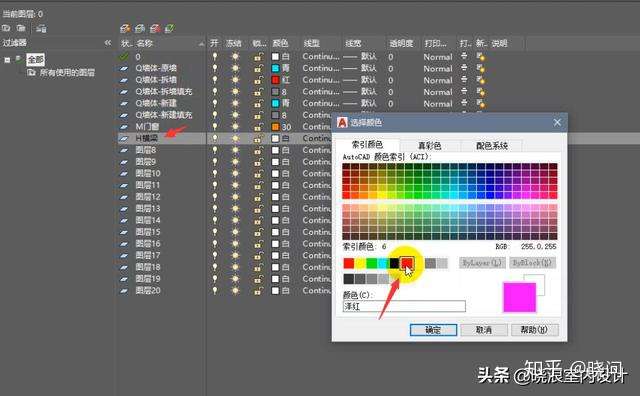Collapse the 全部 filter tree node
This screenshot has width=640, height=396.
(7, 60)
